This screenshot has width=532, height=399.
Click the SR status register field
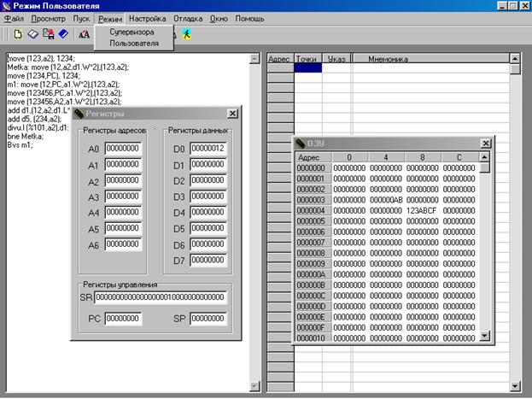[161, 297]
